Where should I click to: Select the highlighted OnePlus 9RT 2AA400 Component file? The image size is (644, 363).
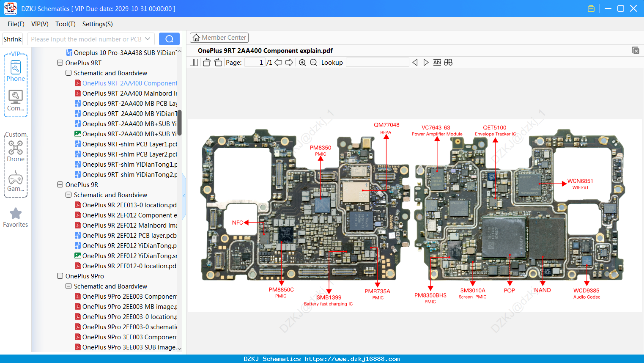126,83
